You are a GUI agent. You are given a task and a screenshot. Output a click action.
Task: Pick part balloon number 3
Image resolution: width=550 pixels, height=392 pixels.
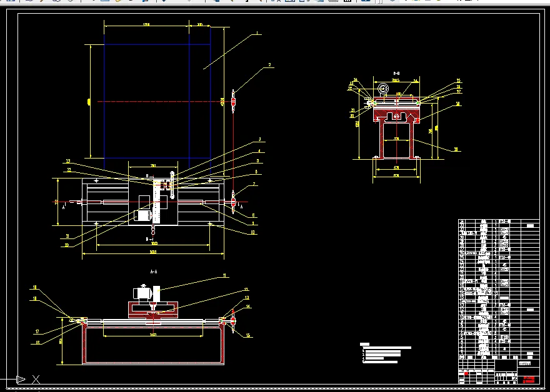pos(260,139)
